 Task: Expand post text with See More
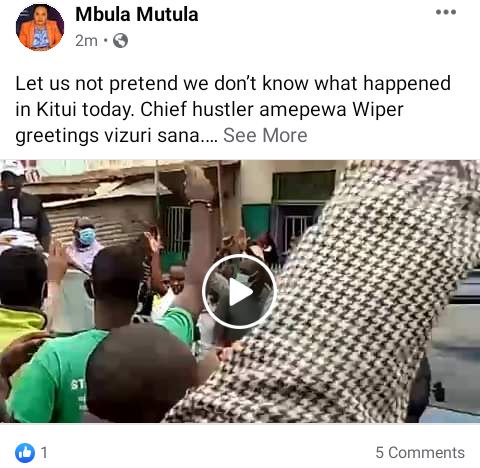tap(265, 135)
